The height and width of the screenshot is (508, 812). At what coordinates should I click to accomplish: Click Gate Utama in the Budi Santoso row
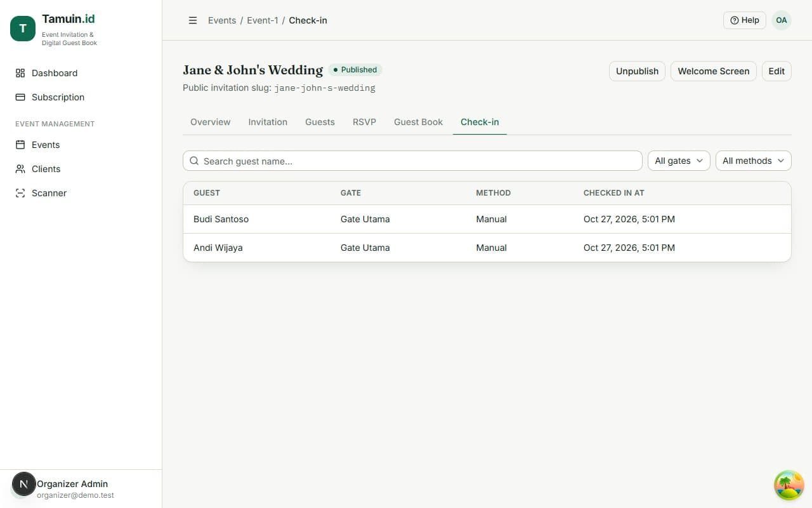pos(365,219)
